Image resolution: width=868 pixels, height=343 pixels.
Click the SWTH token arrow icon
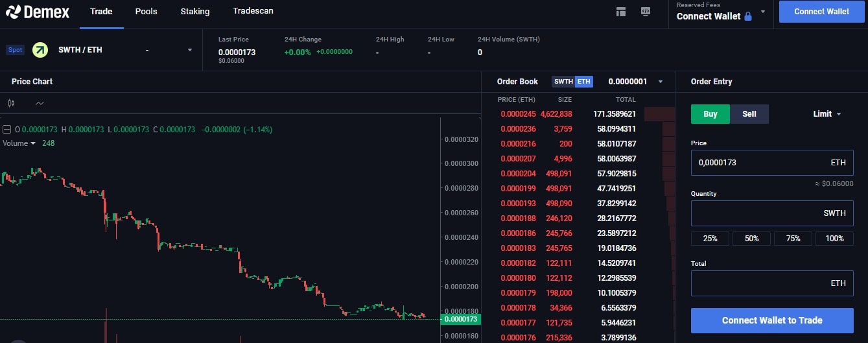point(40,50)
